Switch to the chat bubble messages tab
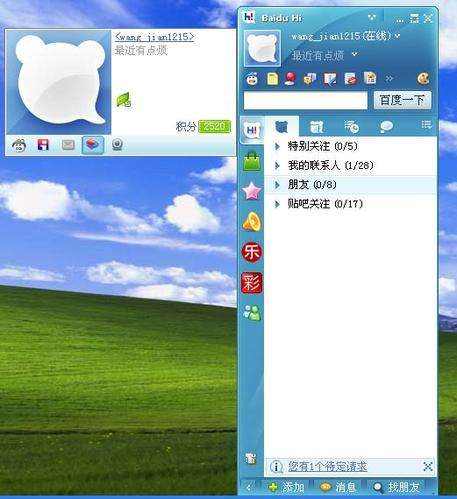Screen dimensions: 457x499 click(x=386, y=126)
